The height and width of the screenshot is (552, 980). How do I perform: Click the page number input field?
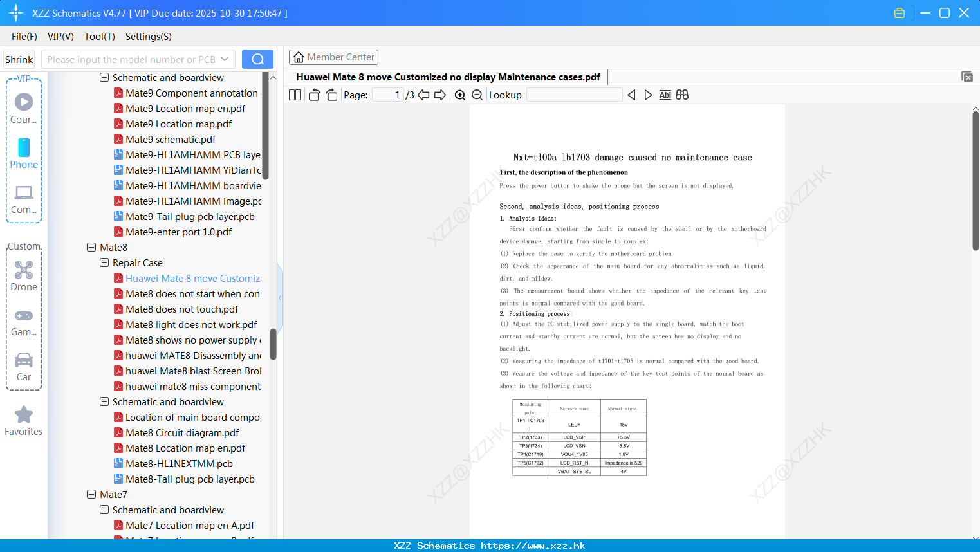[x=388, y=95]
